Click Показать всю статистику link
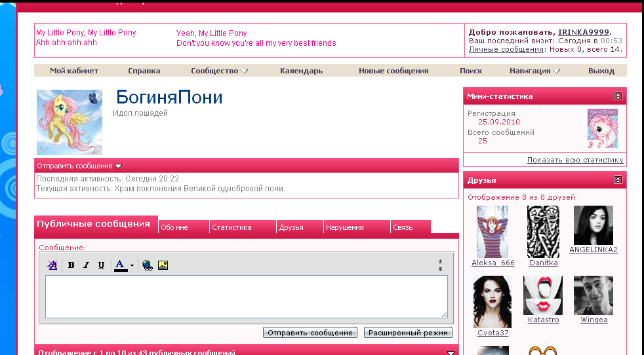Screen dimensions: 644x355 [575, 160]
